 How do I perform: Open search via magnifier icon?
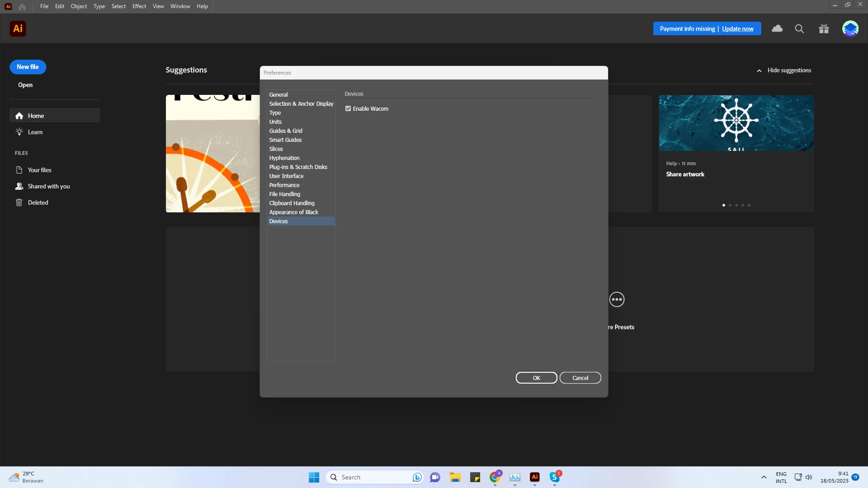click(799, 29)
